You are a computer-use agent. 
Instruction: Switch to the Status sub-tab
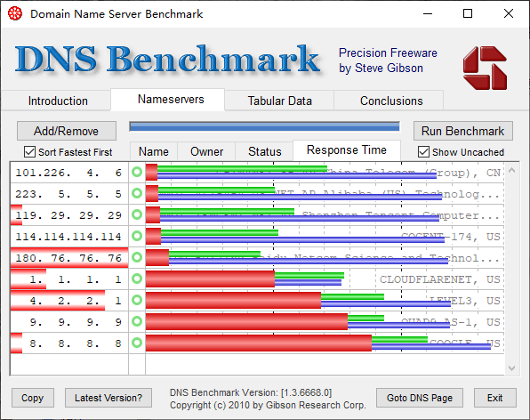click(x=264, y=151)
